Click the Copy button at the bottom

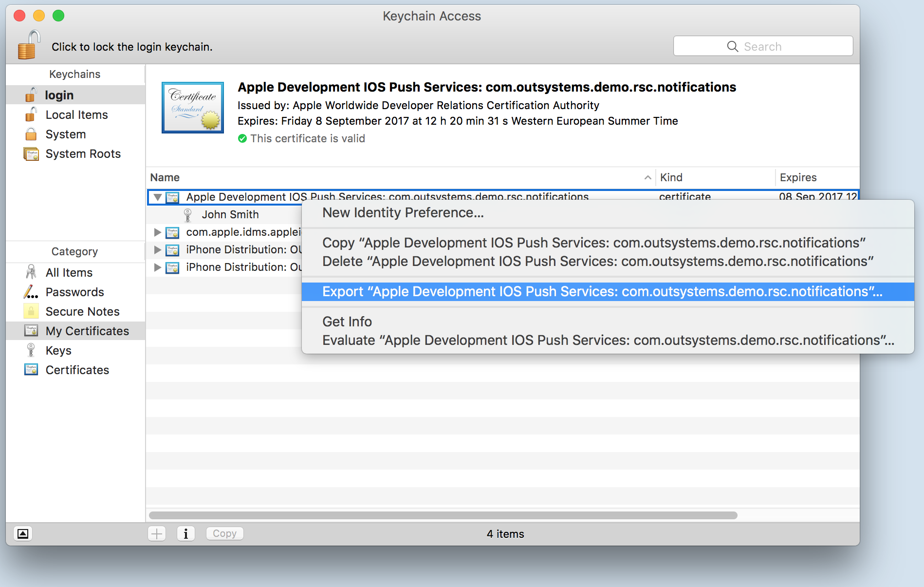(224, 533)
